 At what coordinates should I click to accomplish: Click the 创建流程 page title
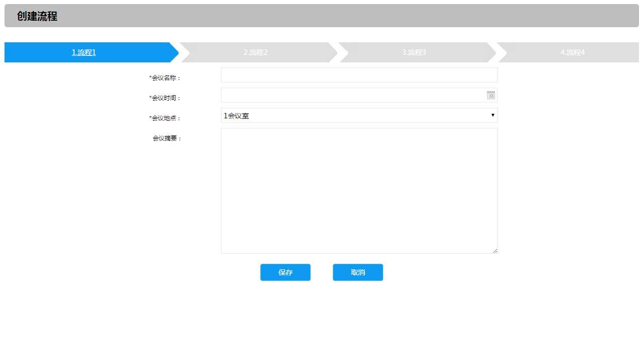[x=37, y=16]
